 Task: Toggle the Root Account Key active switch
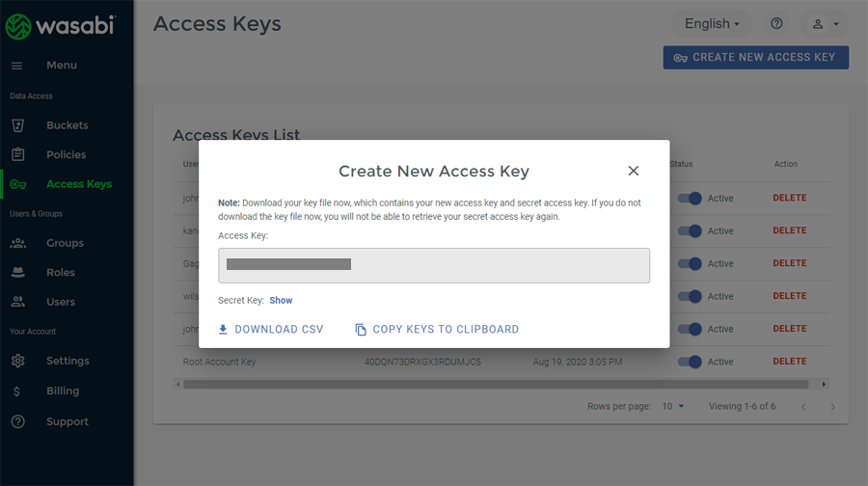(x=690, y=362)
